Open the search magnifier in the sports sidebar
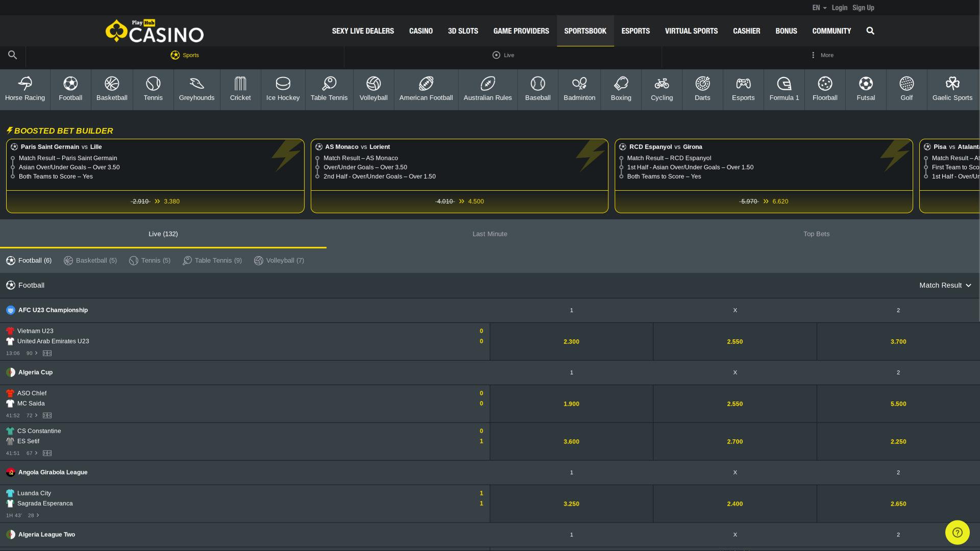 coord(12,55)
